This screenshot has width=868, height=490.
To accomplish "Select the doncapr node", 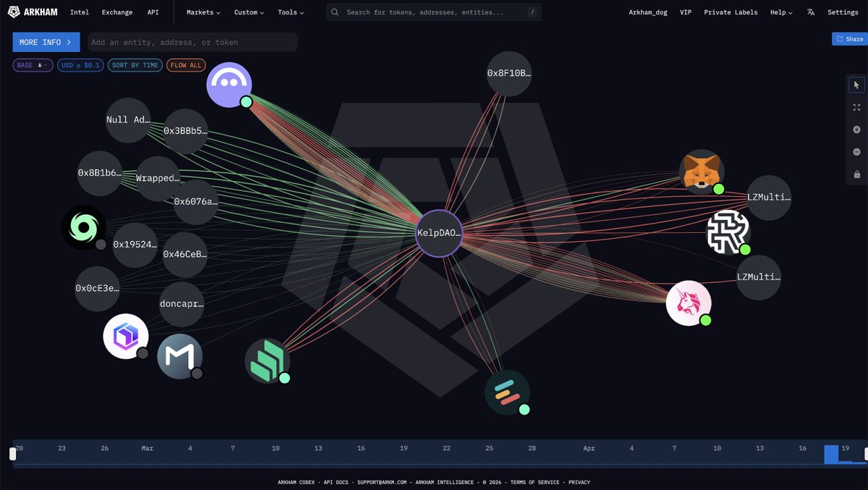I will tap(182, 305).
